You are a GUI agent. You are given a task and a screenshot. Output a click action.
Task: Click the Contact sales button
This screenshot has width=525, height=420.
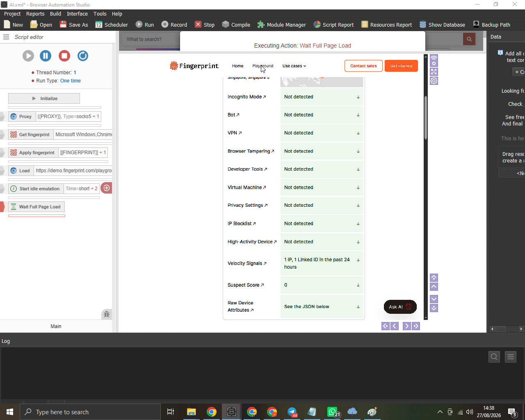point(363,66)
